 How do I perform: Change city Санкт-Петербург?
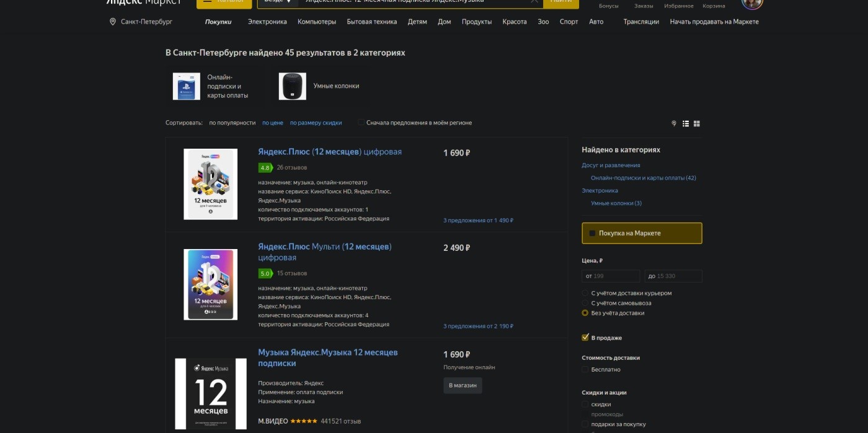click(147, 22)
